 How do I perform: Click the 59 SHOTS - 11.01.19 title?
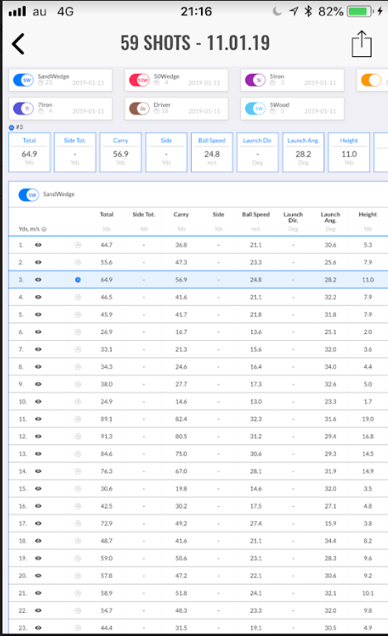(x=195, y=43)
